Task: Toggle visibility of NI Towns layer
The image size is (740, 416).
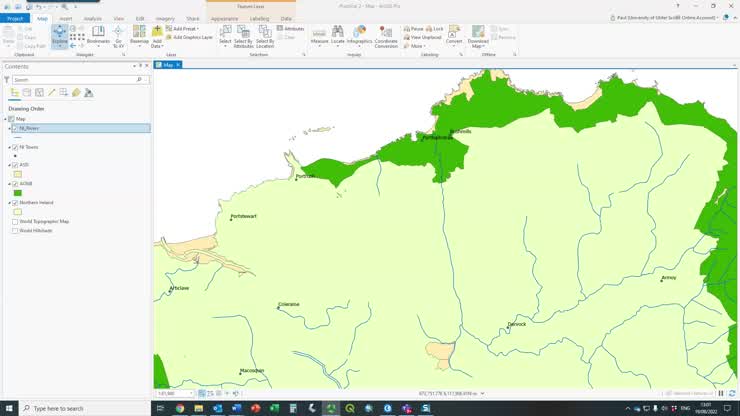Action: click(15, 147)
